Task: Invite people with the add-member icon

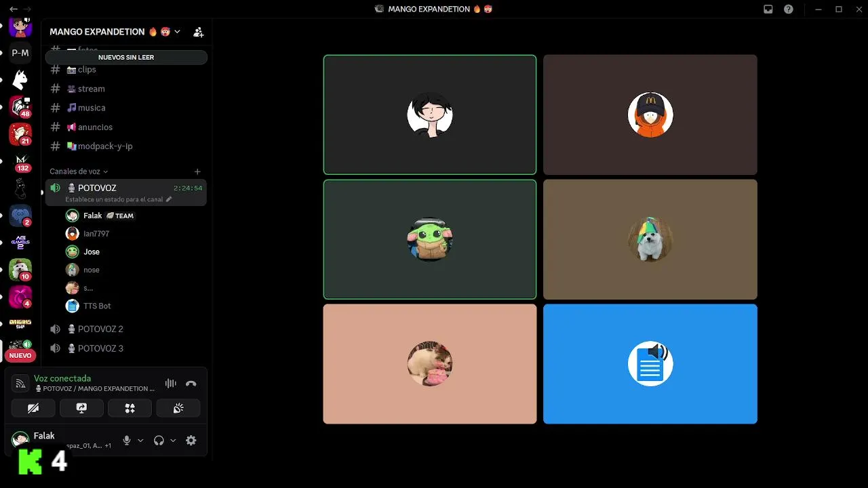Action: 198,32
